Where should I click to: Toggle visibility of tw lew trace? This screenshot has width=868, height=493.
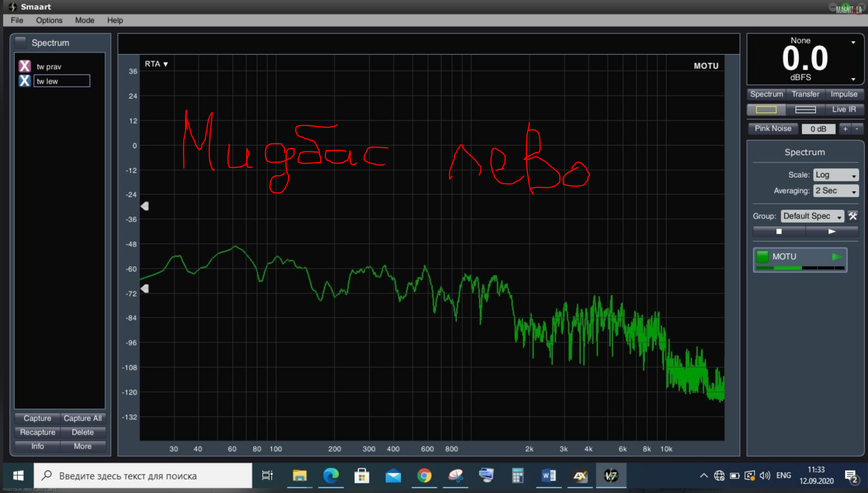pos(25,81)
